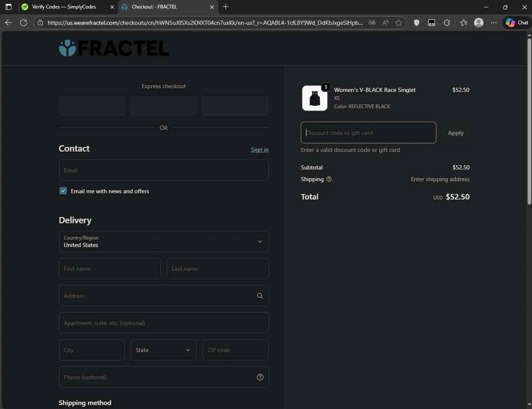Open the Extensions puzzle icon
The height and width of the screenshot is (409, 532).
pos(447,23)
